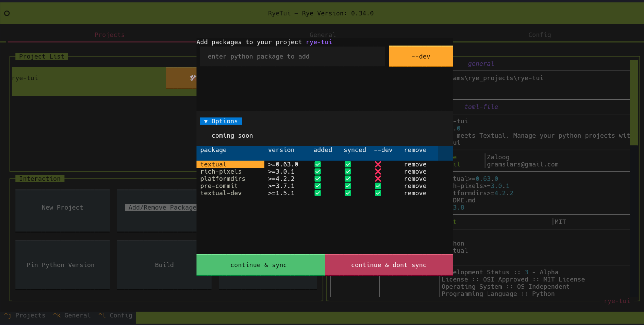
Task: Remove the pre-commit package
Action: coord(415,186)
